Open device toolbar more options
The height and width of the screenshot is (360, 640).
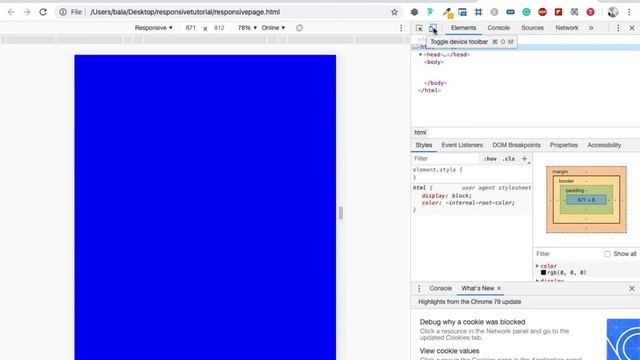401,28
